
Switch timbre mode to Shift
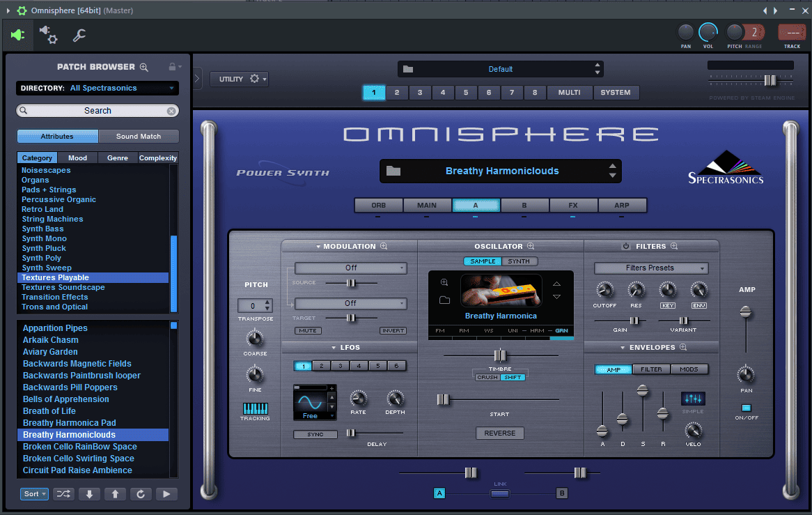513,377
